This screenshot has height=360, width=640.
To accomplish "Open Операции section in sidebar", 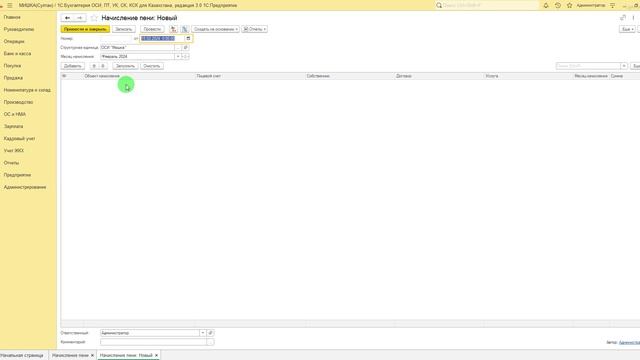I will coord(14,41).
